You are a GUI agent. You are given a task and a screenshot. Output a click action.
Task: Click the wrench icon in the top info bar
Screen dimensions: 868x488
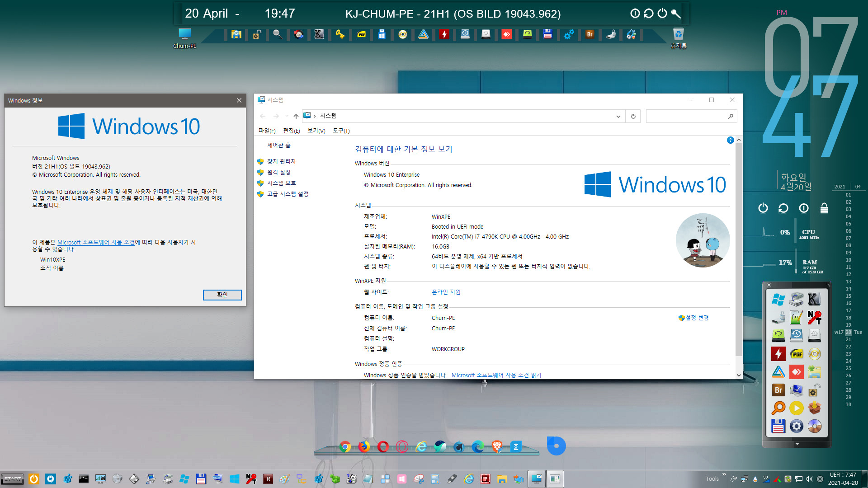pyautogui.click(x=676, y=14)
